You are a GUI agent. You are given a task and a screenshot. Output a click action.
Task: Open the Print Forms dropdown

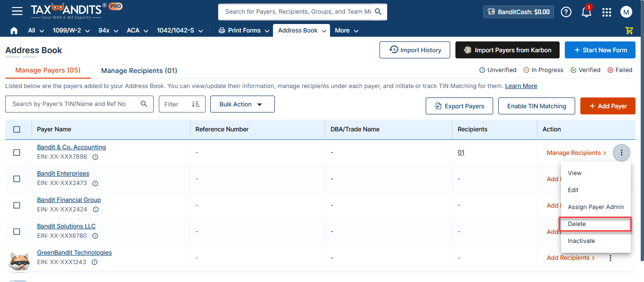[244, 31]
